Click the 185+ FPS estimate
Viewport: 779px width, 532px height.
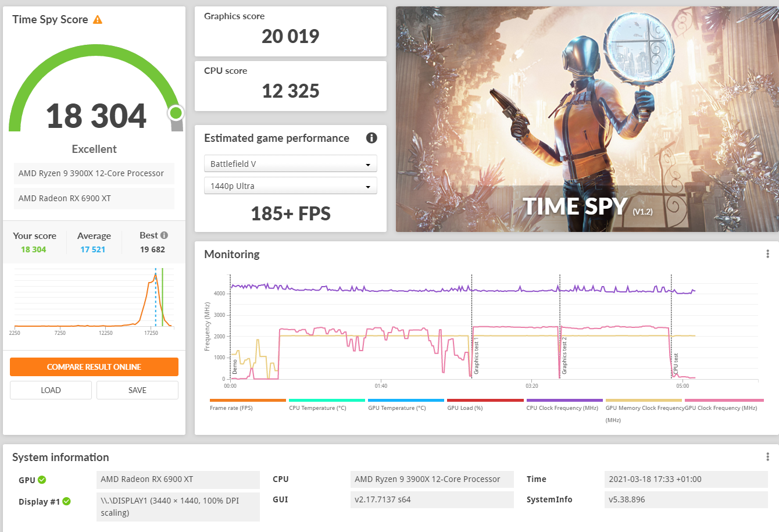(290, 214)
